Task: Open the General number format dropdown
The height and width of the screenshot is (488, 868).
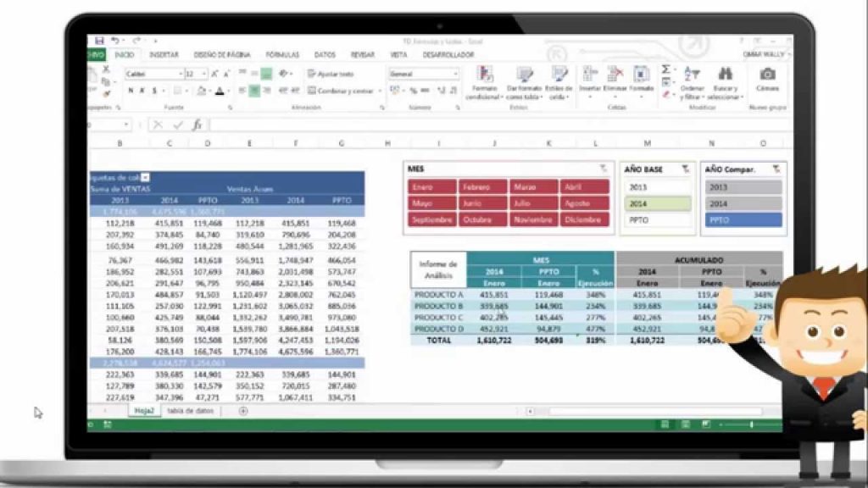Action: pos(456,74)
